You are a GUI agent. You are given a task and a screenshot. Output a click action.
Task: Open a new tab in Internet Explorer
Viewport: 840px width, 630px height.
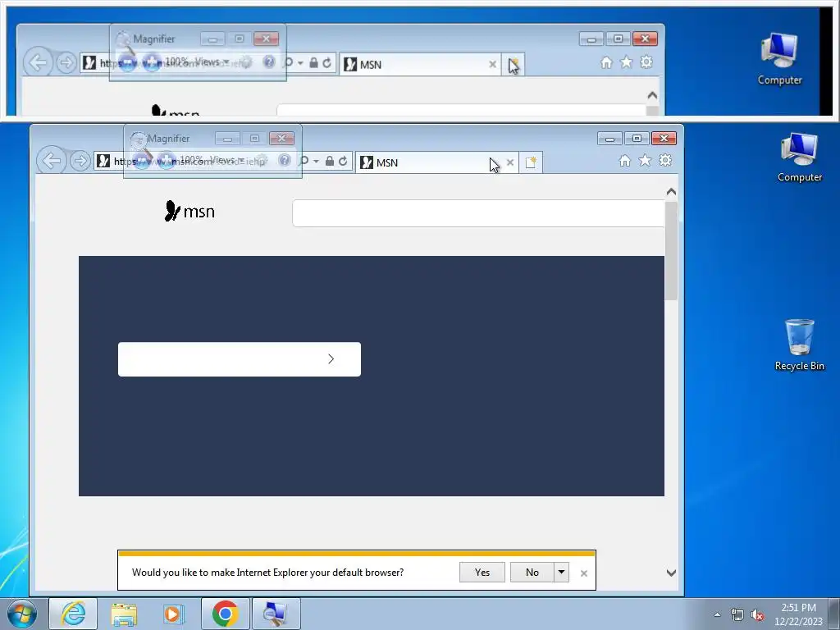531,162
